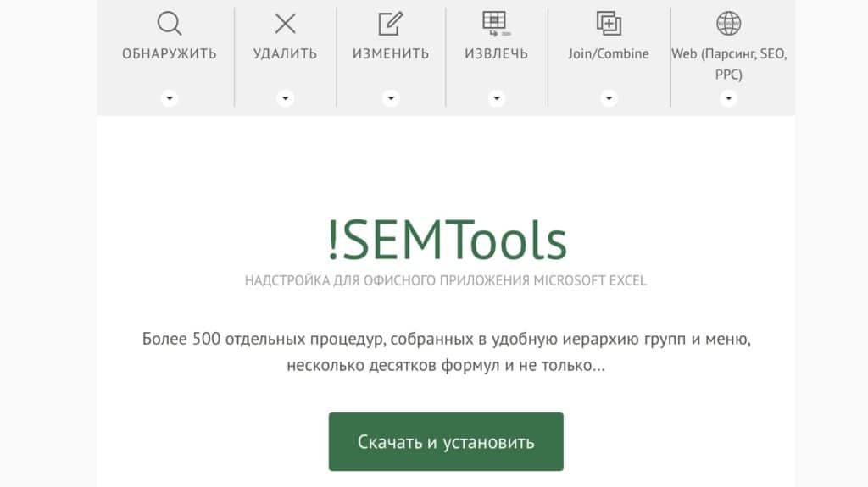
Task: Choose the ИЗВЛЕЧЬ menu label
Action: pyautogui.click(x=496, y=53)
